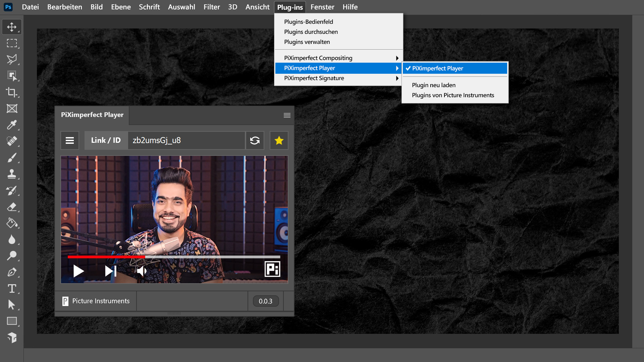Select the Pen tool
The height and width of the screenshot is (362, 644).
pyautogui.click(x=12, y=272)
